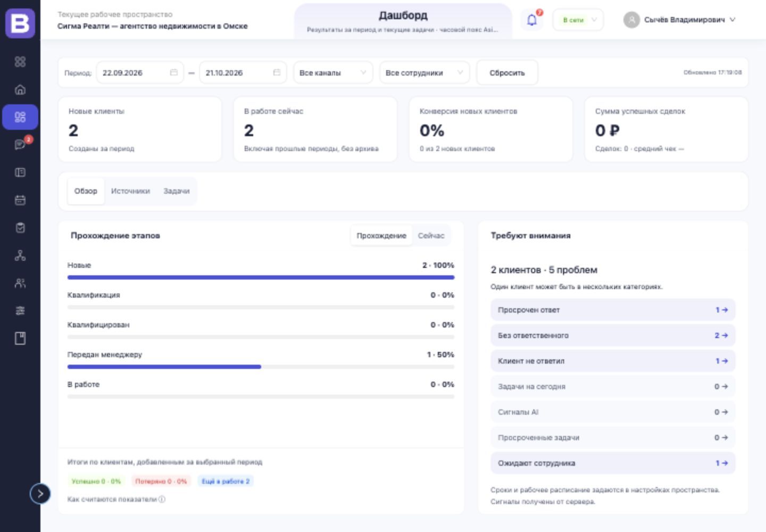The width and height of the screenshot is (766, 532).
Task: Open the four-circles apps icon in the sidebar
Action: (20, 62)
